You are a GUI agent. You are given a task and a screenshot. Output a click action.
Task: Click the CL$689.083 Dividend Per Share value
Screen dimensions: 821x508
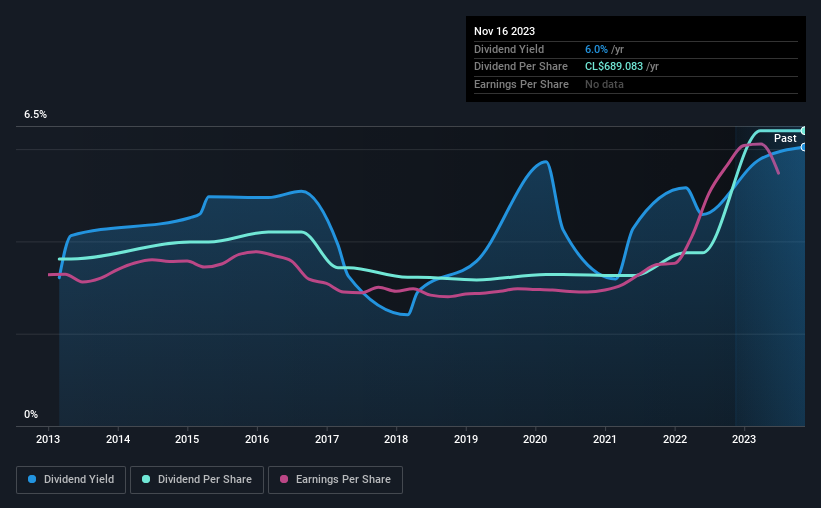point(614,67)
